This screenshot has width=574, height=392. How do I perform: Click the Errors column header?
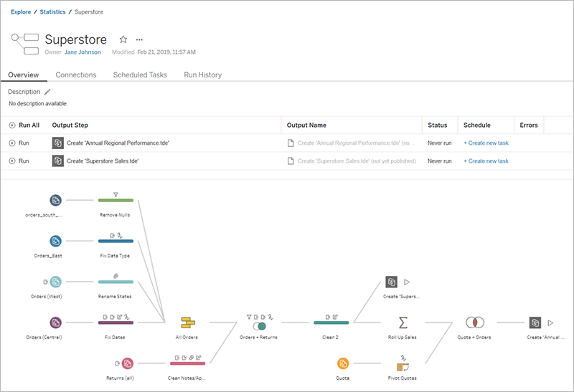[x=529, y=125]
